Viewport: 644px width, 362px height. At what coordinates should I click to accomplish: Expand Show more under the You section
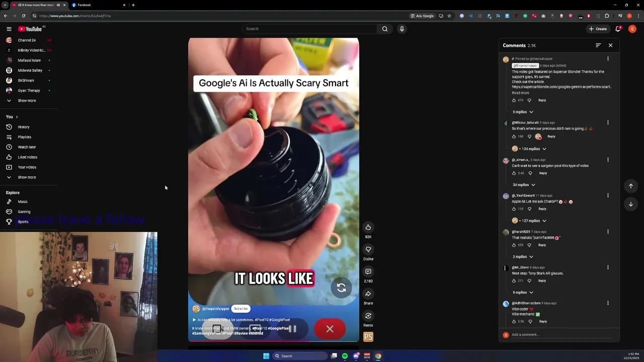tap(27, 177)
